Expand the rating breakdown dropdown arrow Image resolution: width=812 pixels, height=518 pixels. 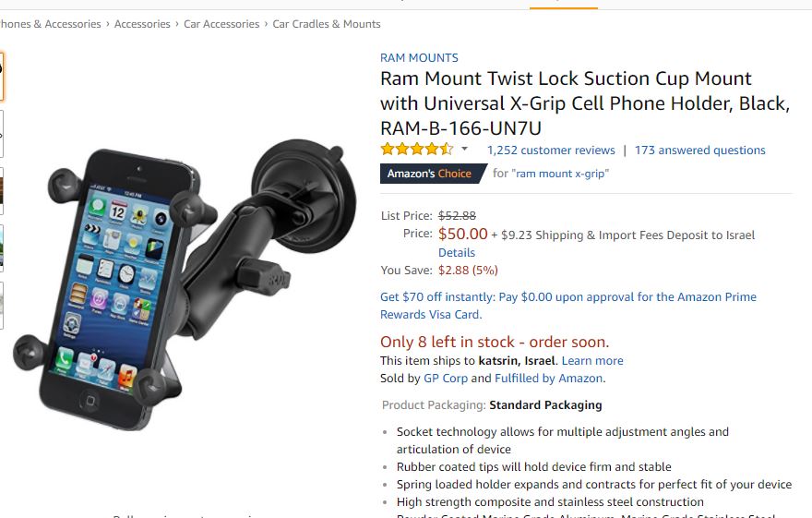pyautogui.click(x=464, y=150)
